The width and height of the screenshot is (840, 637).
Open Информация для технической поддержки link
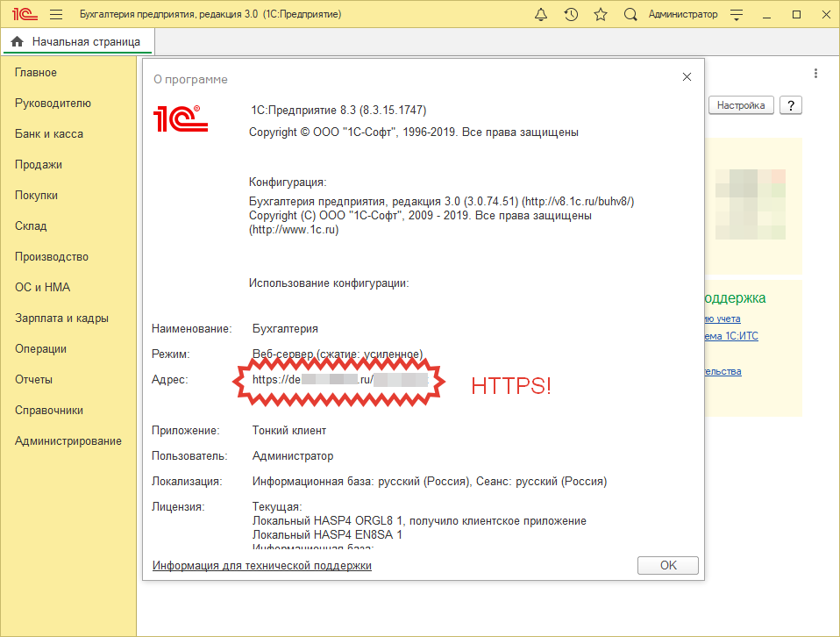pyautogui.click(x=262, y=566)
